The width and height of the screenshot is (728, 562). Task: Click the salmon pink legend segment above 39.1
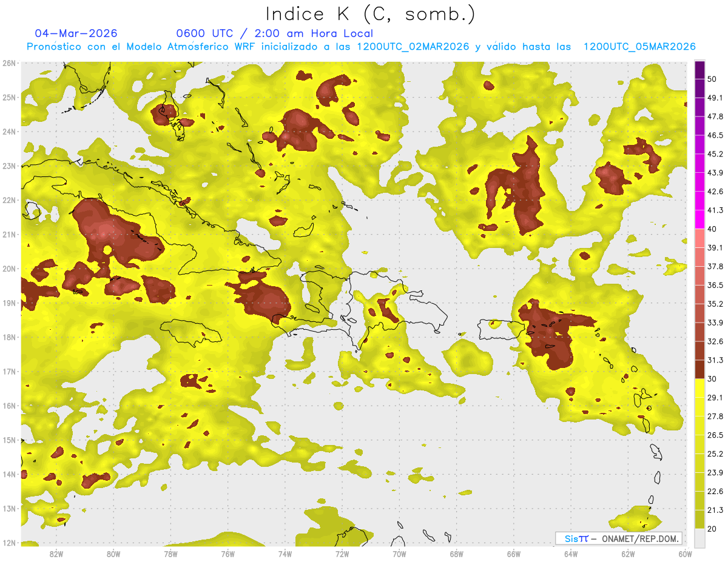point(699,238)
